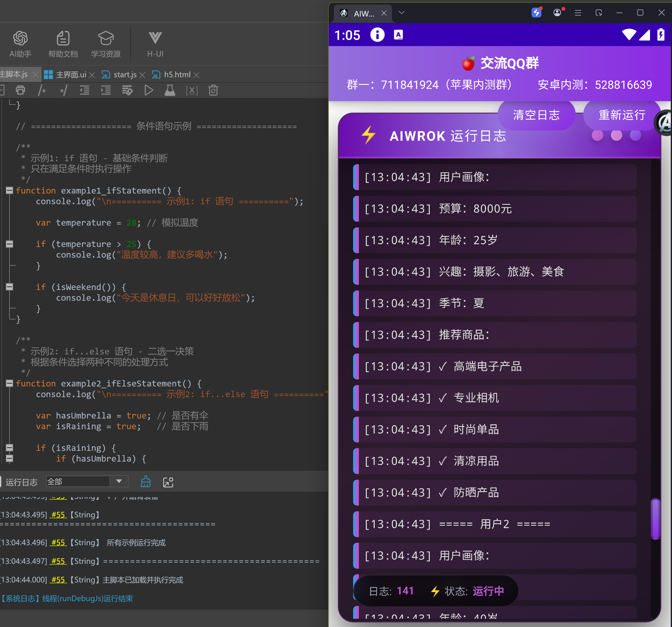Open the AI助手 assistant tool

pos(20,44)
